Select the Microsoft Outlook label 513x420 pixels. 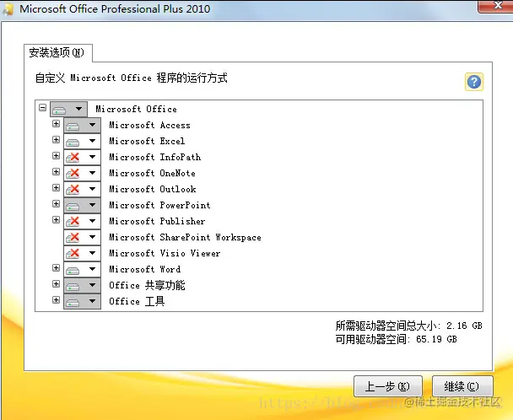tap(153, 189)
